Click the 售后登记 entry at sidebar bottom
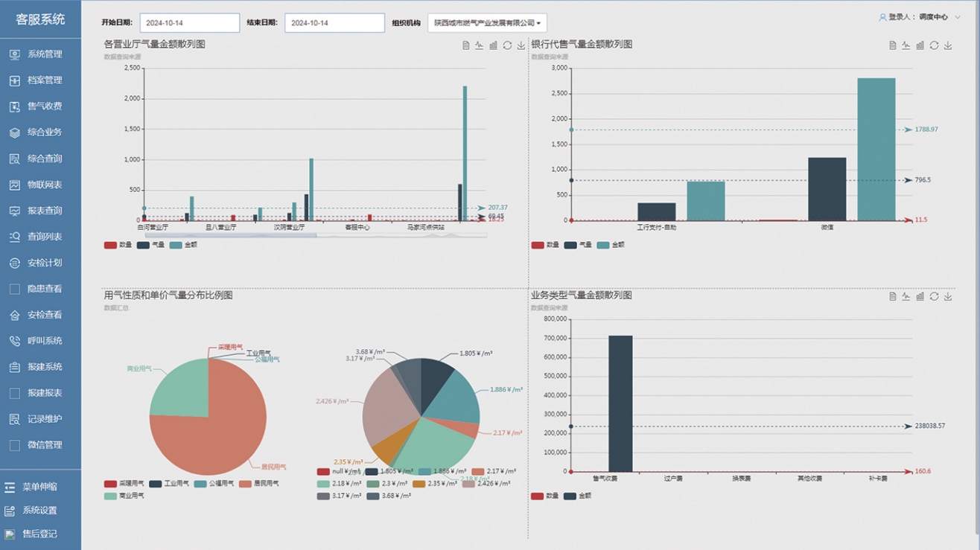 tap(40, 534)
